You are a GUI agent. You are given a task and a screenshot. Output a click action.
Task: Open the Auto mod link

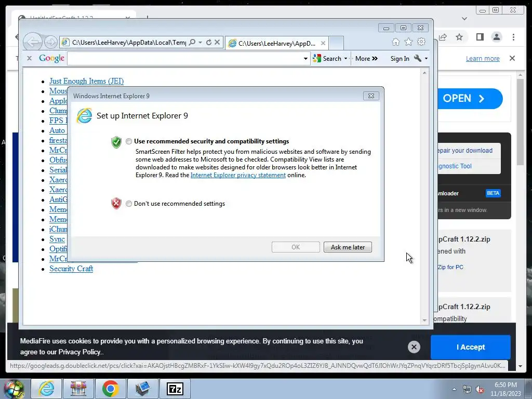pos(57,130)
